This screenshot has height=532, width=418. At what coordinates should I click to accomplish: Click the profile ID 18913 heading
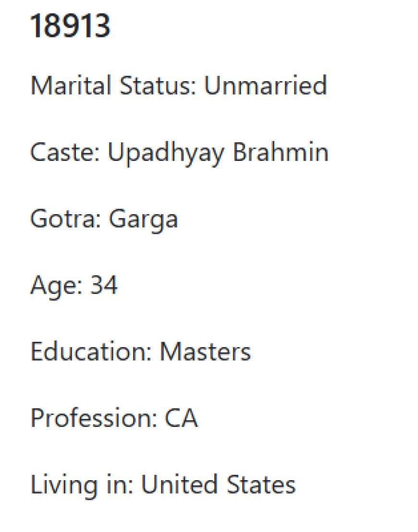[70, 26]
